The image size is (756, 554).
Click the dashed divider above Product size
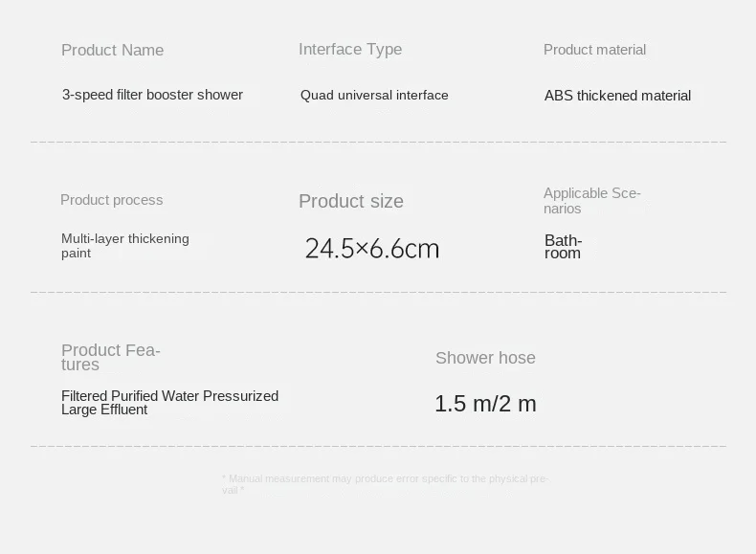click(x=378, y=142)
